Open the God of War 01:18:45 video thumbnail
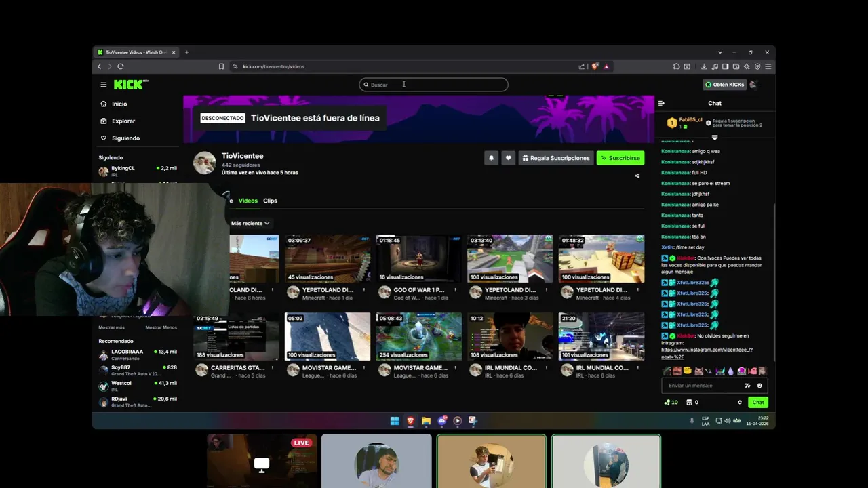This screenshot has width=868, height=488. [x=419, y=259]
